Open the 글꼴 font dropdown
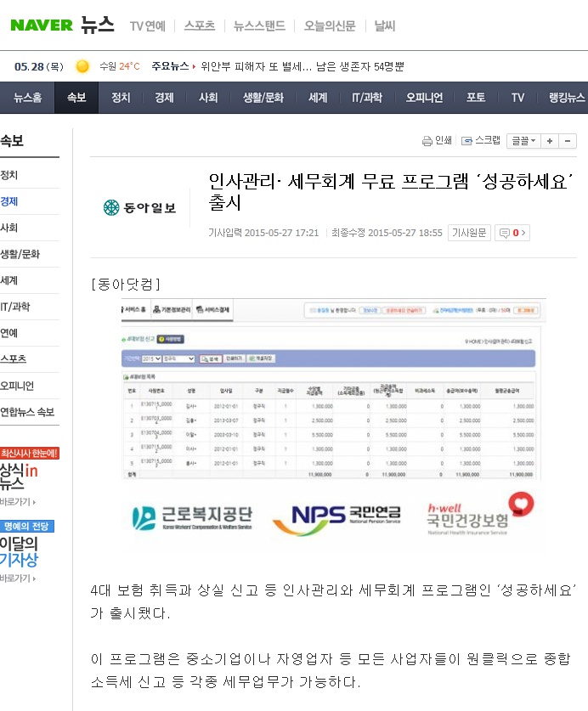The height and width of the screenshot is (711, 588). (x=523, y=141)
